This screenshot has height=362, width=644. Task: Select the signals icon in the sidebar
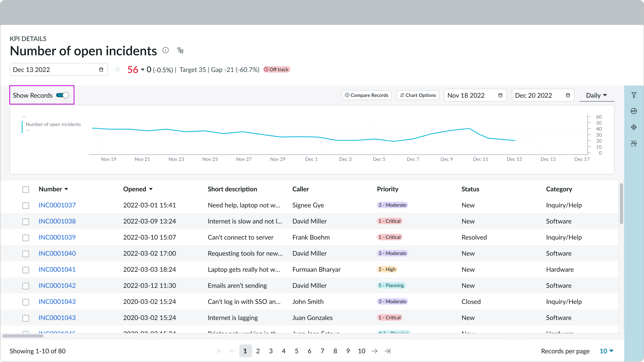click(x=634, y=111)
